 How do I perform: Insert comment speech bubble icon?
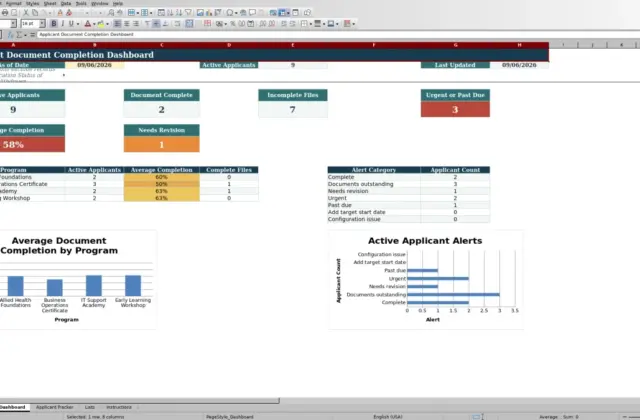click(x=252, y=13)
